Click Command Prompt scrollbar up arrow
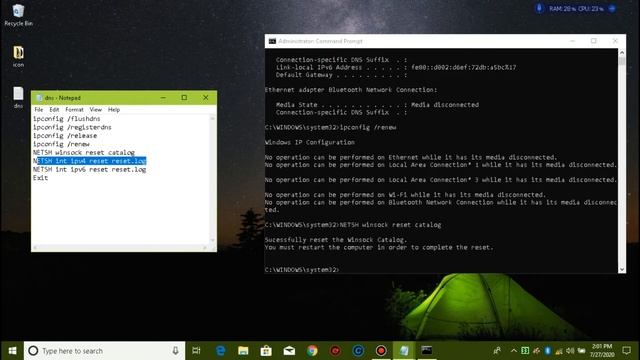 point(622,53)
